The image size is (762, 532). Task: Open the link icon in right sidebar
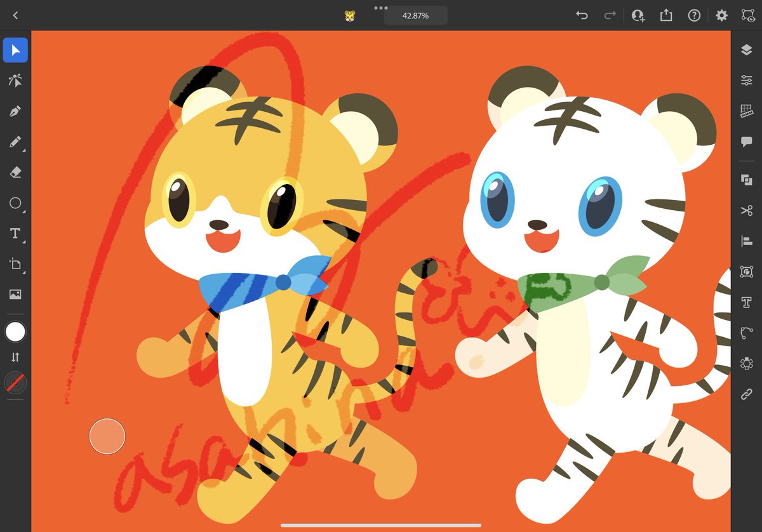coord(747,394)
